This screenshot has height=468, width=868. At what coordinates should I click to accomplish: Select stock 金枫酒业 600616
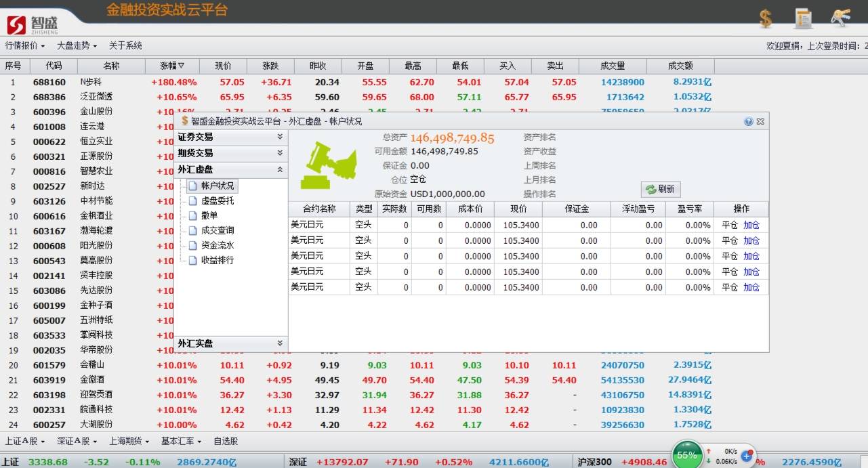87,216
